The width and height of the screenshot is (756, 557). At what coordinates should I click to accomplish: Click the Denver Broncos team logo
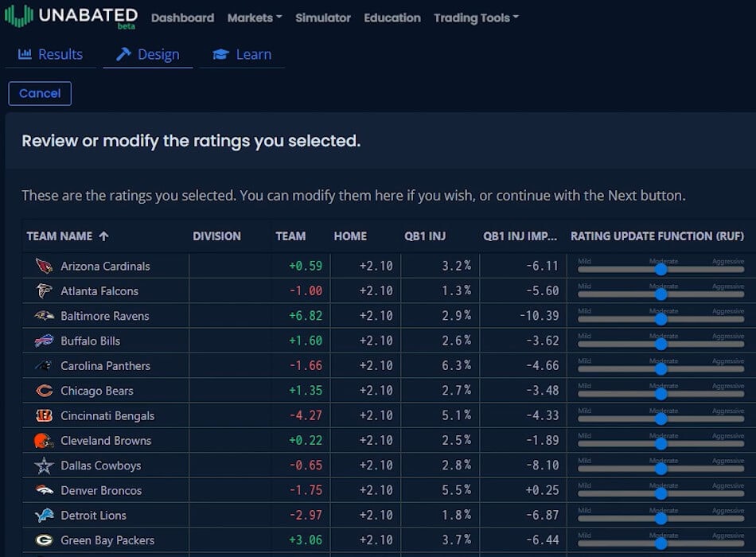pos(44,490)
